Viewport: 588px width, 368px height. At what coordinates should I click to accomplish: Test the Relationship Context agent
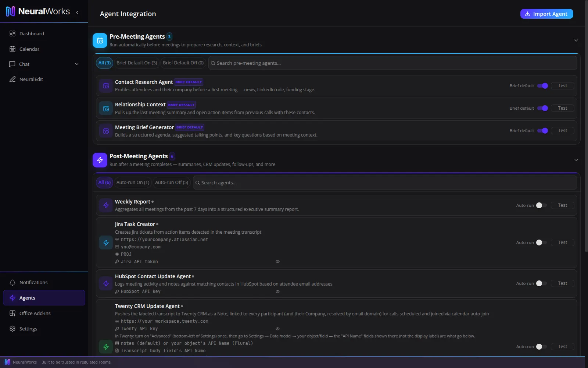tap(562, 108)
